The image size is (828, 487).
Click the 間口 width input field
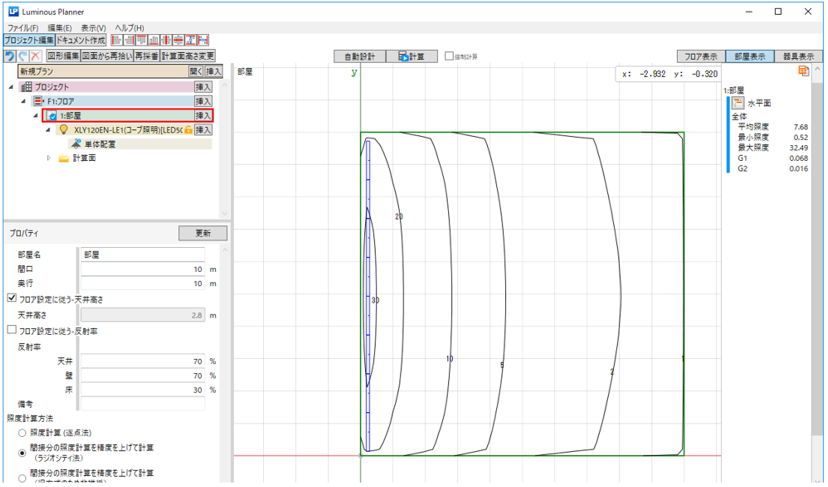pos(142,269)
